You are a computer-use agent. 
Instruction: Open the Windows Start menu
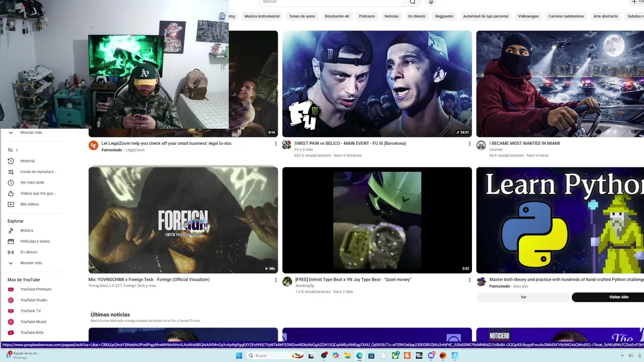point(239,355)
